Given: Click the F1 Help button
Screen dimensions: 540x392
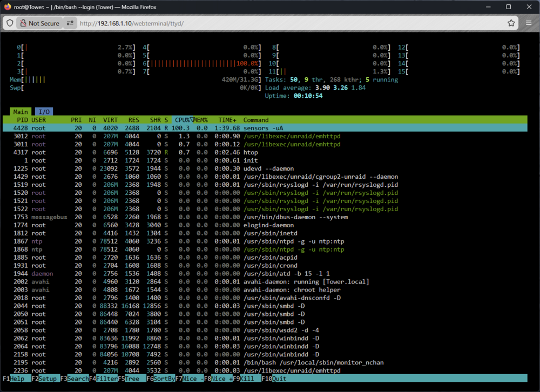Looking at the screenshot, I should (14, 379).
